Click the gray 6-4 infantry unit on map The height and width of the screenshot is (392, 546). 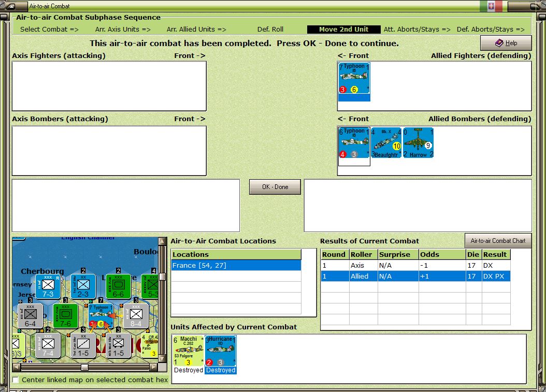[x=31, y=316]
